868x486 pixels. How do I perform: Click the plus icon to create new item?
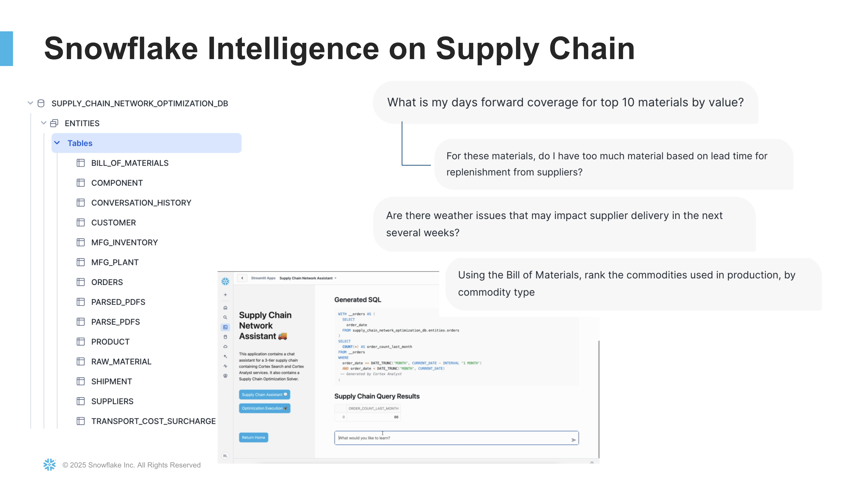coord(225,295)
